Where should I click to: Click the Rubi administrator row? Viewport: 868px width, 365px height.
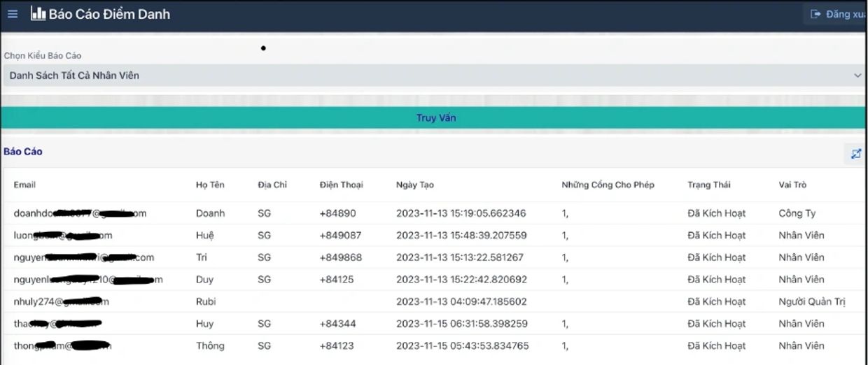206,302
